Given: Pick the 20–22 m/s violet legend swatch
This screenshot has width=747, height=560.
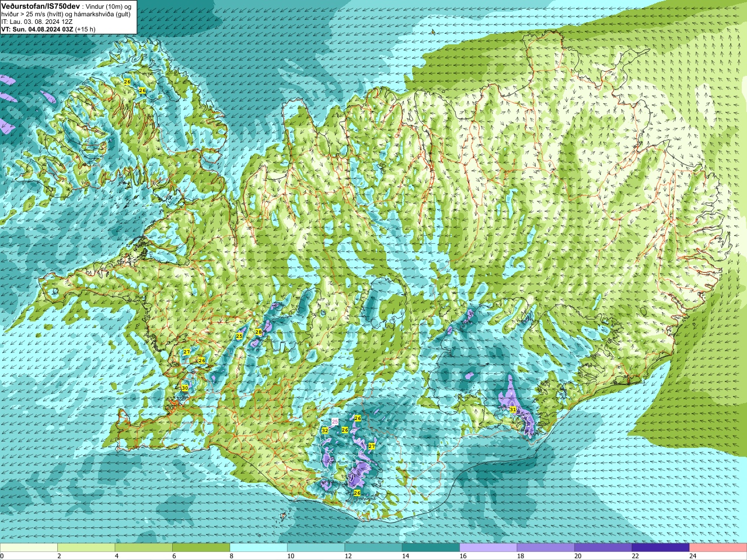Looking at the screenshot, I should click(603, 548).
